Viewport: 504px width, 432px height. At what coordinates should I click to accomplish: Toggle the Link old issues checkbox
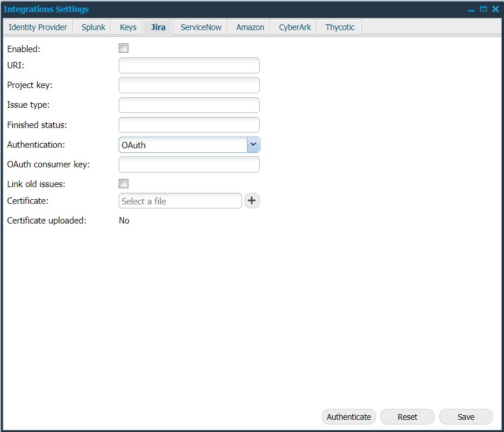tap(123, 184)
